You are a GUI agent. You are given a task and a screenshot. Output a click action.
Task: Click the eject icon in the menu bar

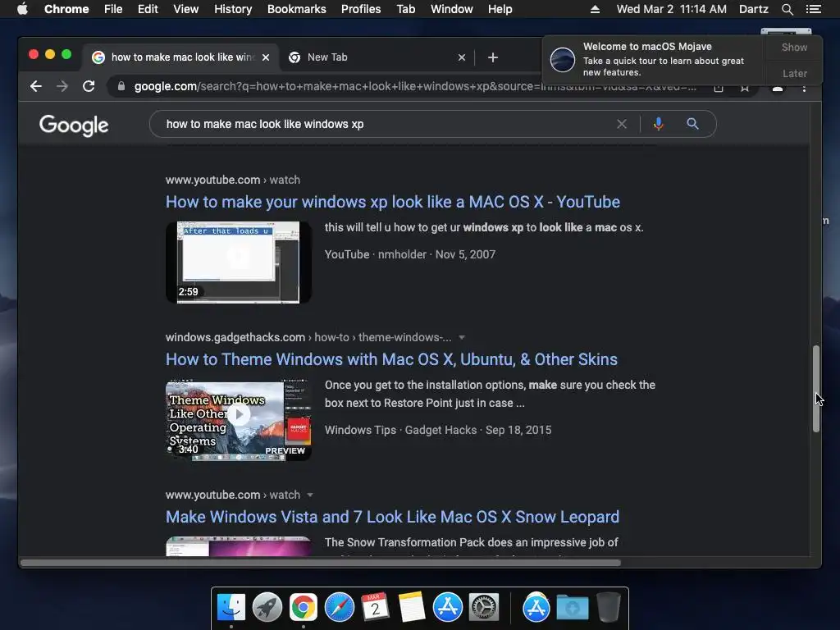click(595, 9)
